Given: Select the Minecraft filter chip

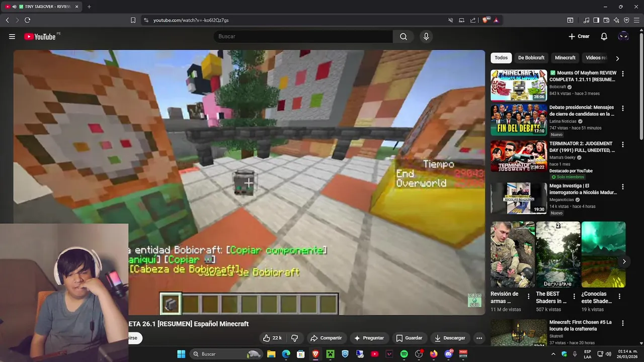Looking at the screenshot, I should click(565, 58).
